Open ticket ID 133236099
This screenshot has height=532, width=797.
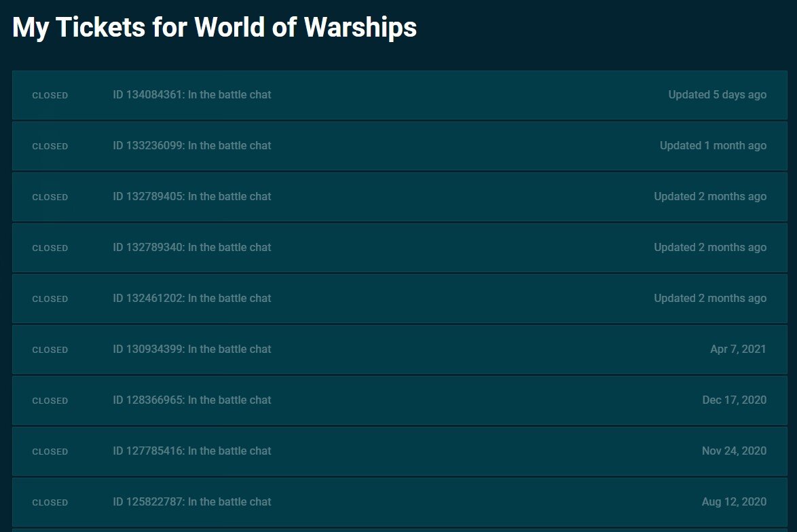(x=192, y=146)
